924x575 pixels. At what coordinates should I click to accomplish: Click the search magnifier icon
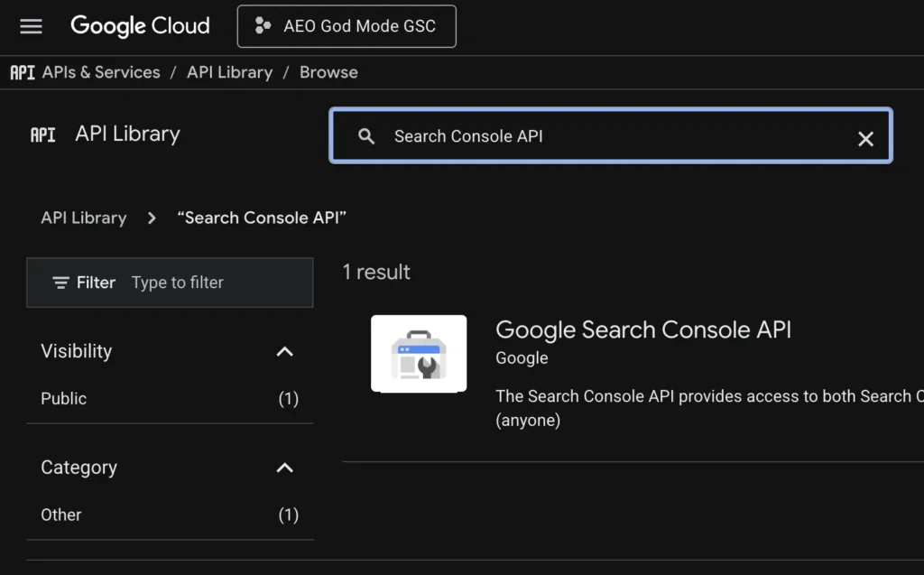[x=366, y=136]
